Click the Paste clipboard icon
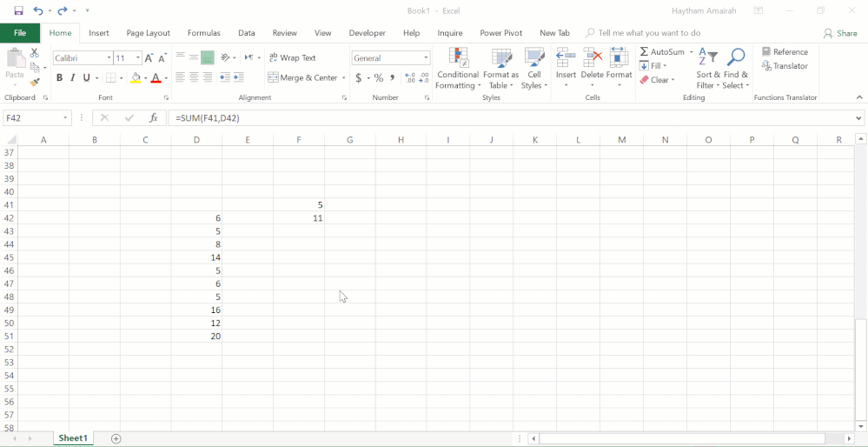The image size is (868, 447). coord(15,57)
